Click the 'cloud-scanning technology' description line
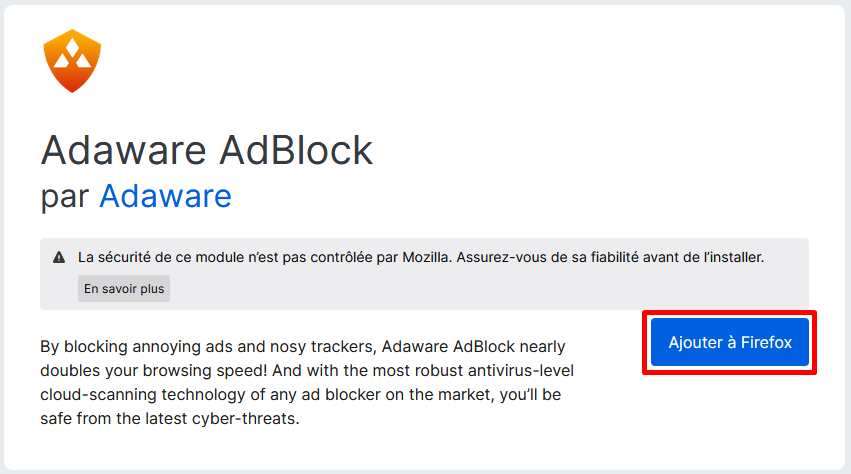This screenshot has width=851, height=474. (x=301, y=394)
